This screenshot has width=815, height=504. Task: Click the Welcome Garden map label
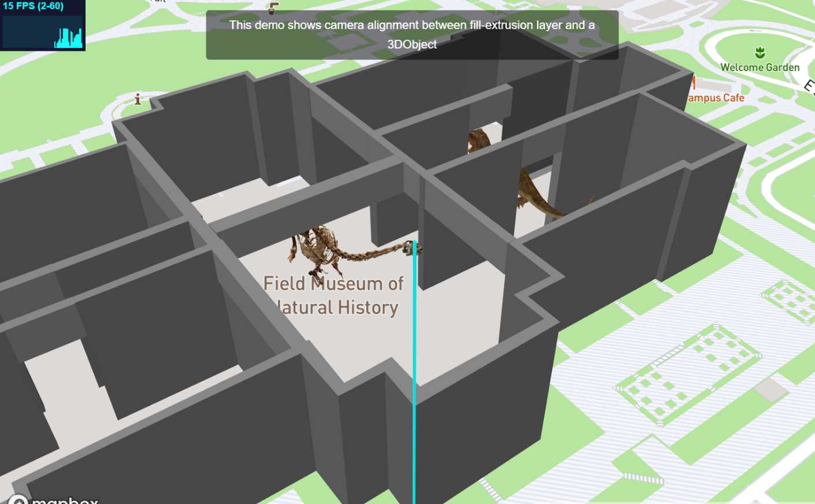pos(760,67)
